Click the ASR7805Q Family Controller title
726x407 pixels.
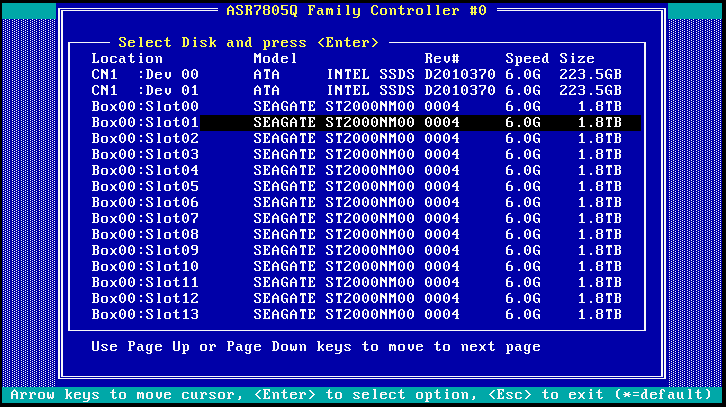click(x=363, y=9)
